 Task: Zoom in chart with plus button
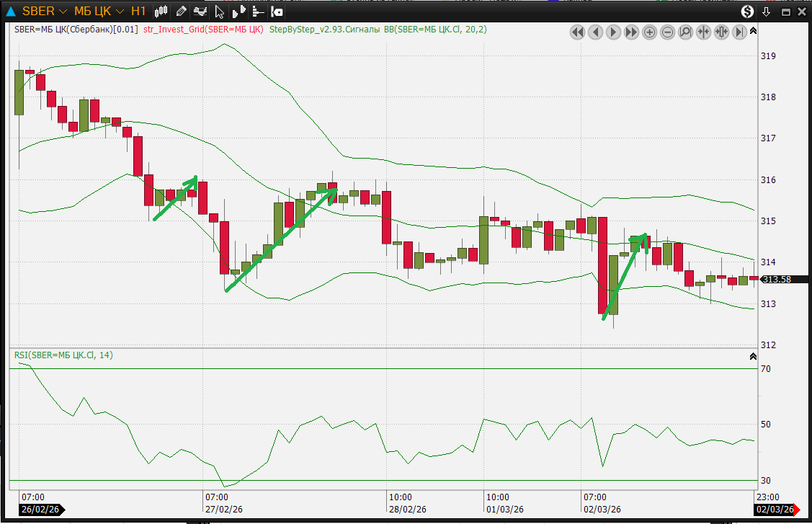(x=649, y=32)
